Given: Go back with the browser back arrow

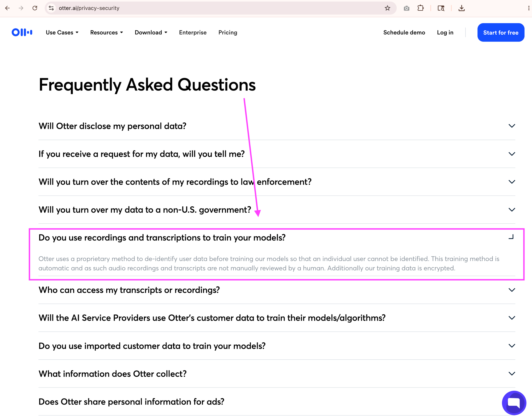Looking at the screenshot, I should (x=7, y=8).
